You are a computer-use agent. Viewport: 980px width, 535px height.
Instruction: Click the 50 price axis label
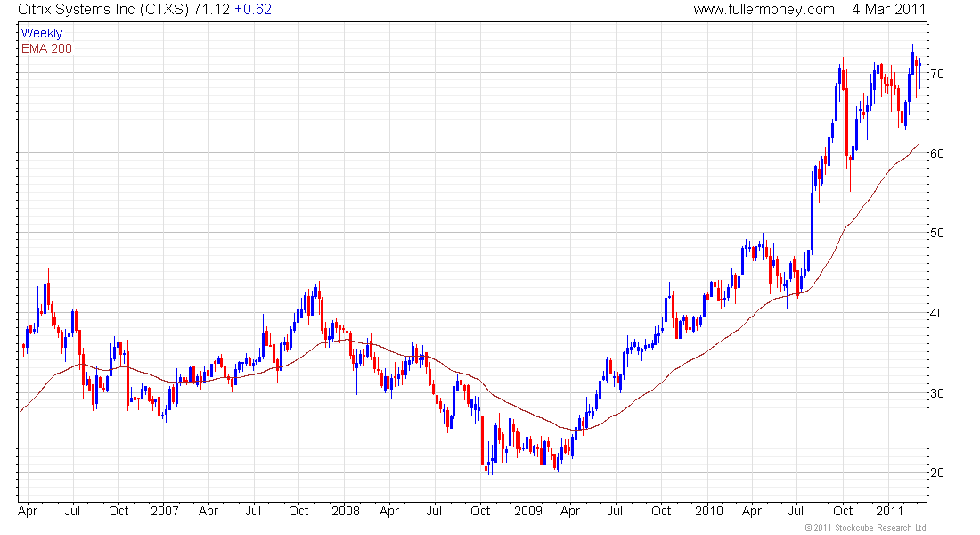[x=937, y=233]
